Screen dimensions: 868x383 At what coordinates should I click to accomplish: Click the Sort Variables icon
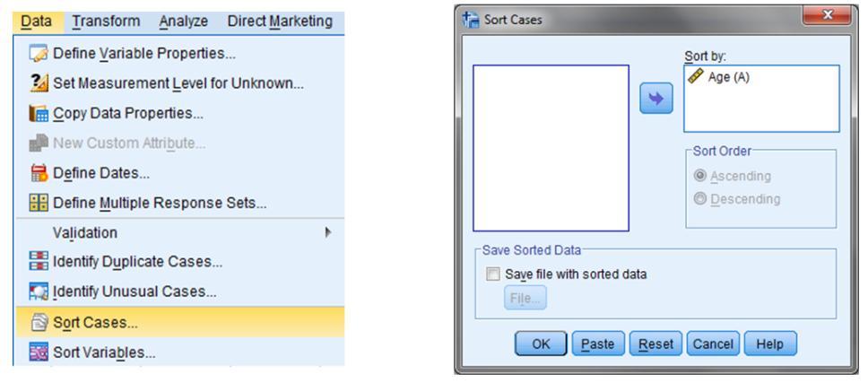point(39,353)
